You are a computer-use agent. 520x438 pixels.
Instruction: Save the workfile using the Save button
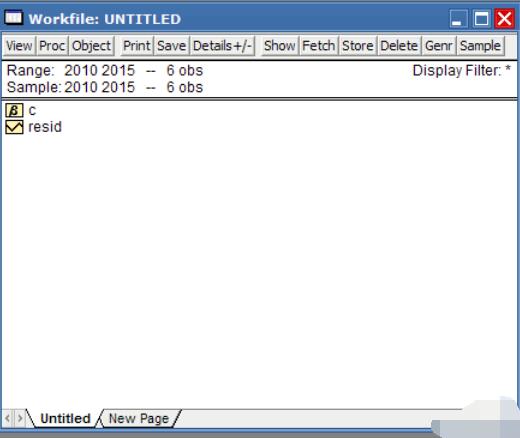[x=171, y=46]
